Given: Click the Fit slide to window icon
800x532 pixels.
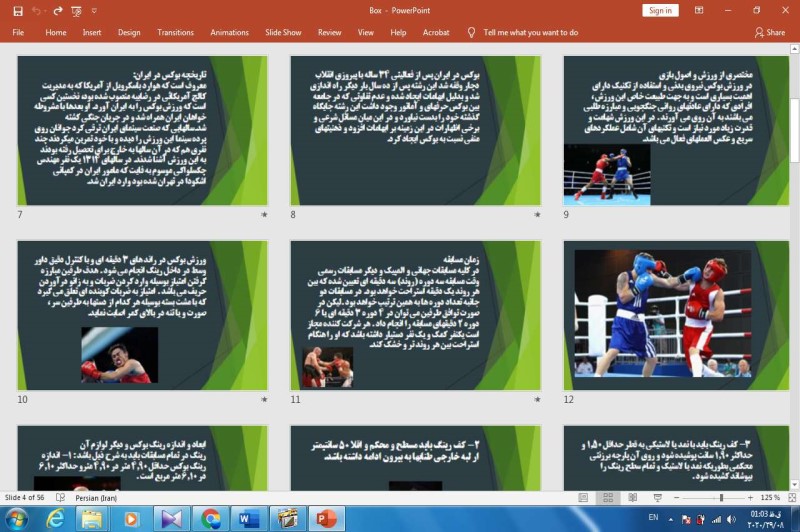Looking at the screenshot, I should (x=790, y=497).
